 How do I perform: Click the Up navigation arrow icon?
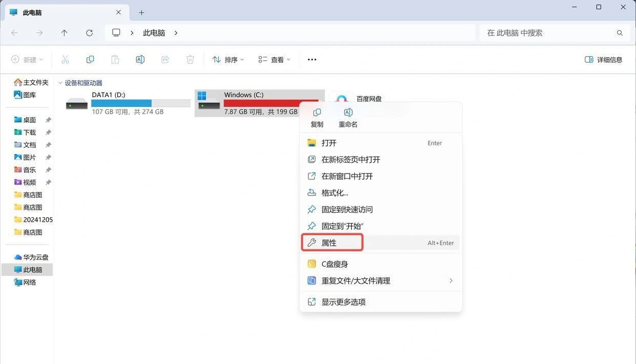point(64,33)
